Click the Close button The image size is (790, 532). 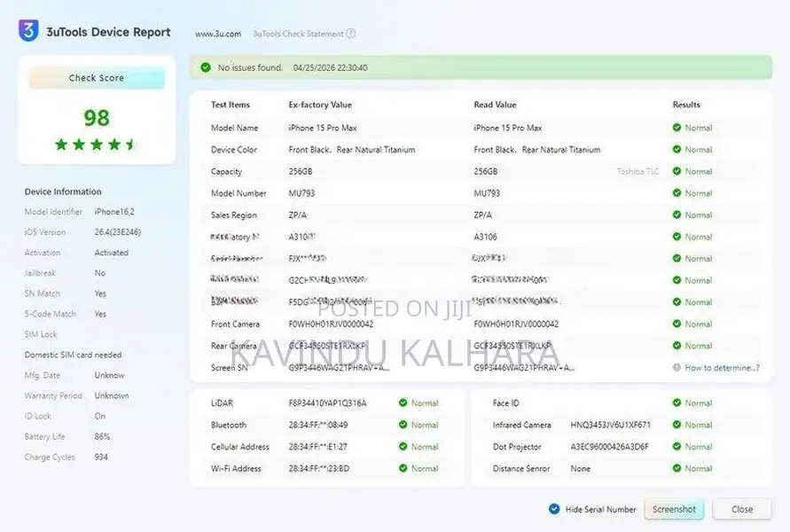[741, 509]
